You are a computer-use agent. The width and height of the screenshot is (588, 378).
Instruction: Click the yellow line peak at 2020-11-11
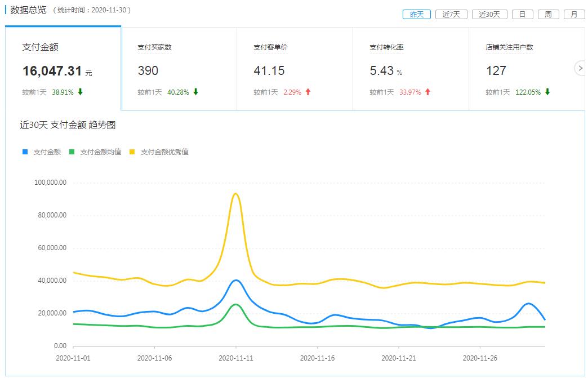(x=235, y=194)
